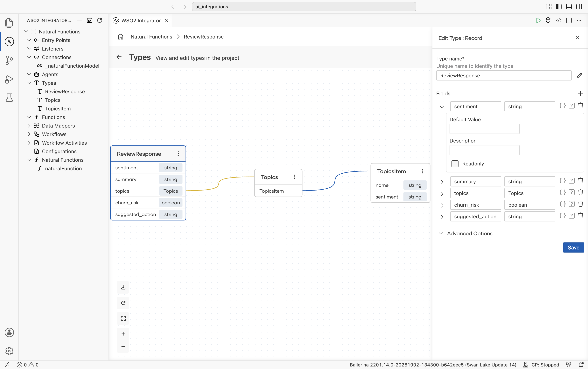The image size is (588, 369).
Task: Go back with the Types back arrow
Action: coord(119,57)
